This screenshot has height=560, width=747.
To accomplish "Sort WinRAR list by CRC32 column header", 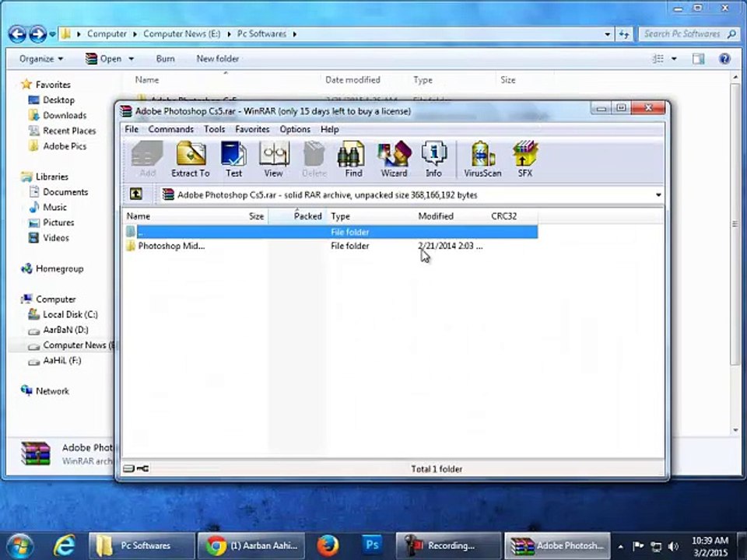I will click(503, 216).
